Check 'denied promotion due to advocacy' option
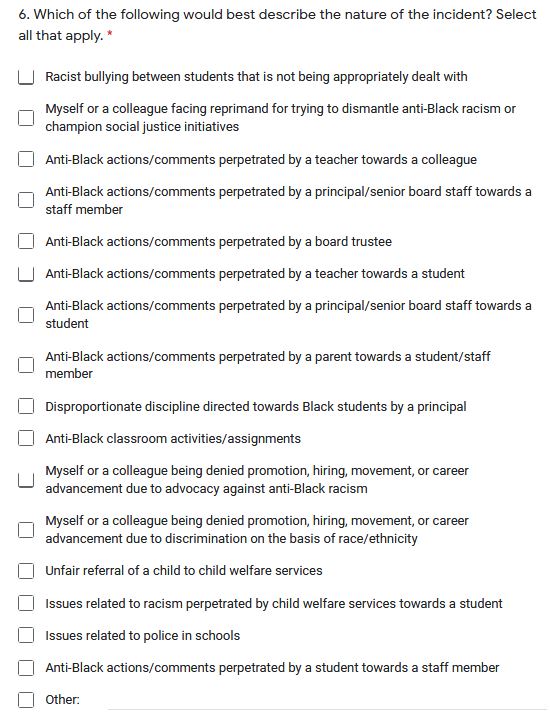 tap(26, 479)
